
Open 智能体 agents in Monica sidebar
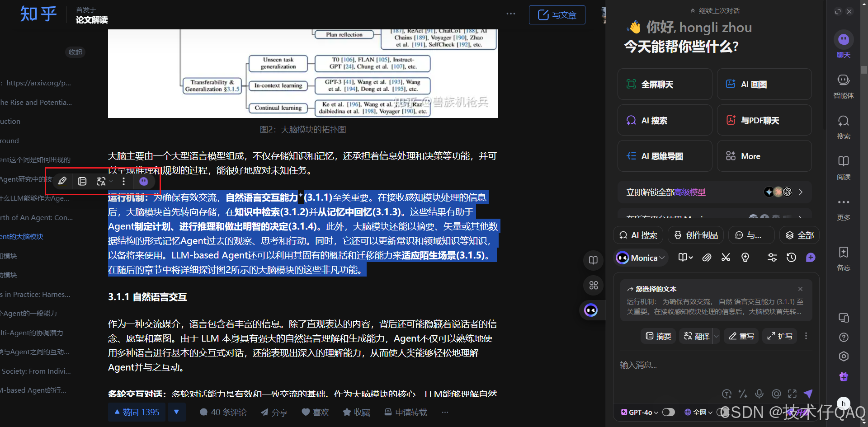[x=844, y=86]
